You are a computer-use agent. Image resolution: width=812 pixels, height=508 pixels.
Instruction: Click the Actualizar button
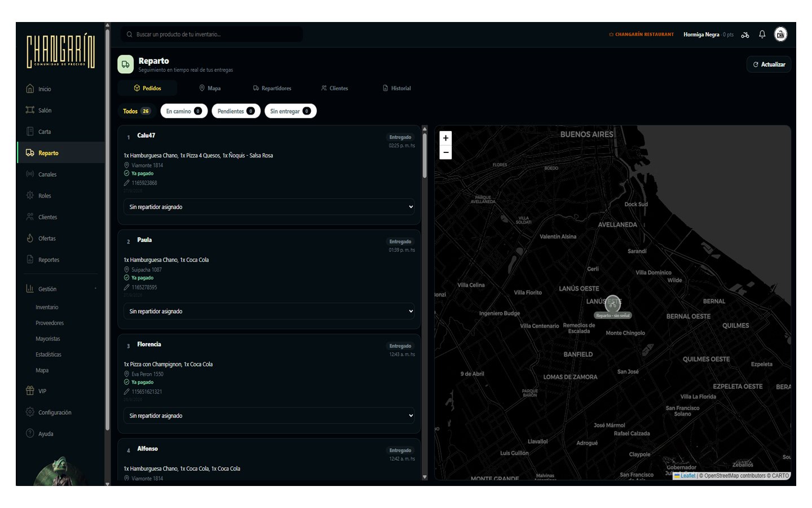769,64
